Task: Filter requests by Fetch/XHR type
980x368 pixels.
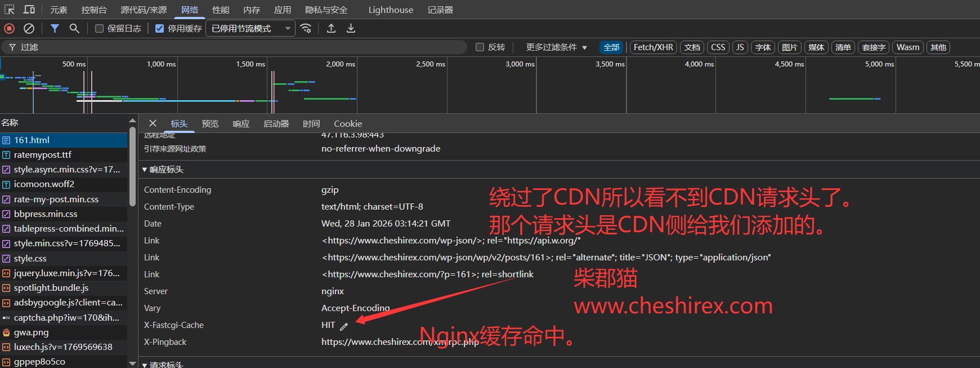Action: coord(653,47)
